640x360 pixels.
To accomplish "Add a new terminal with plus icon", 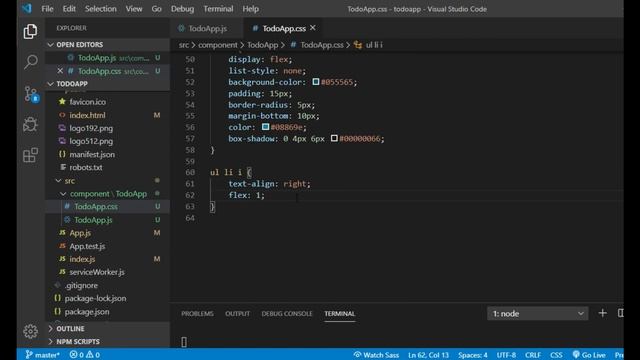I will point(602,313).
